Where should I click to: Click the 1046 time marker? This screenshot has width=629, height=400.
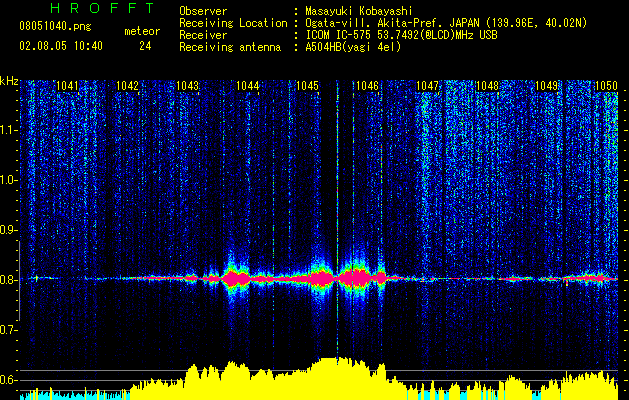pos(367,86)
